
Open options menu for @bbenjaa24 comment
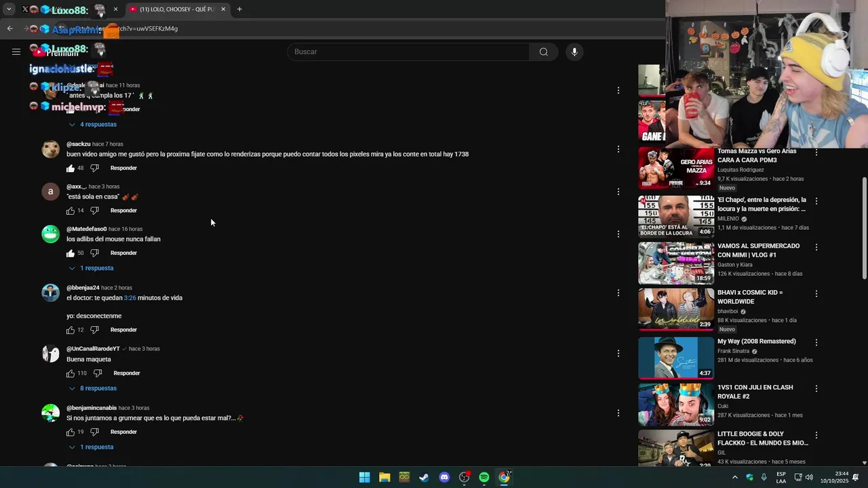[618, 293]
